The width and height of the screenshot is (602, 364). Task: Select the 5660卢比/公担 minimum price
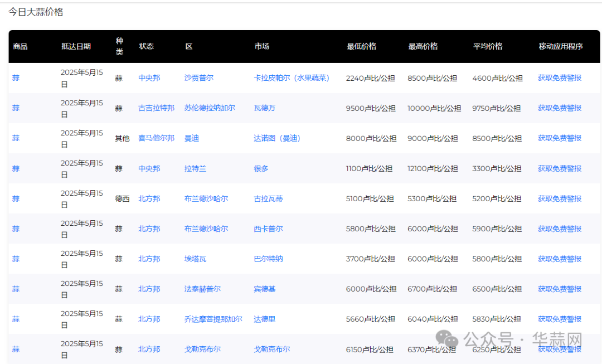[371, 319]
